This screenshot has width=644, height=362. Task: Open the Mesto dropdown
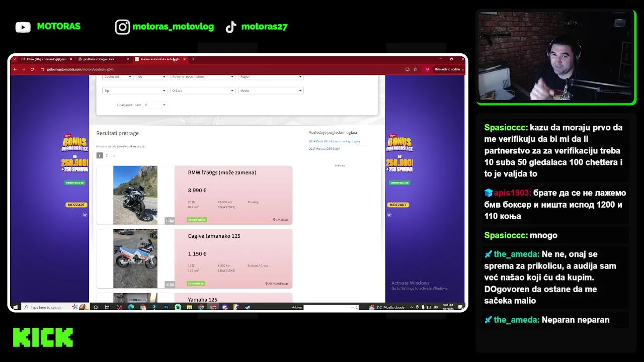click(x=271, y=90)
